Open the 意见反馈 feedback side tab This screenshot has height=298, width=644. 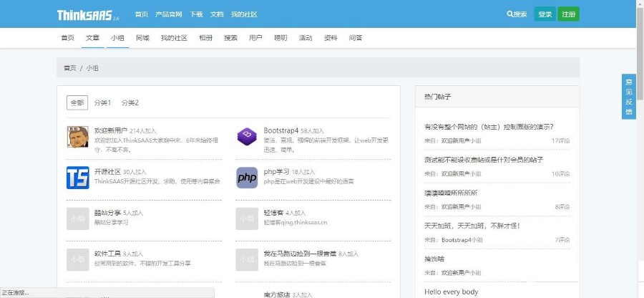(x=629, y=97)
